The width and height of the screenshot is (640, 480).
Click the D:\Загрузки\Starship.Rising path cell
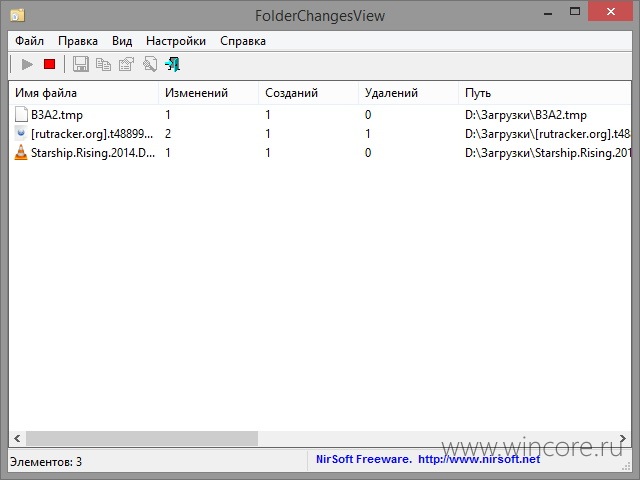[548, 153]
